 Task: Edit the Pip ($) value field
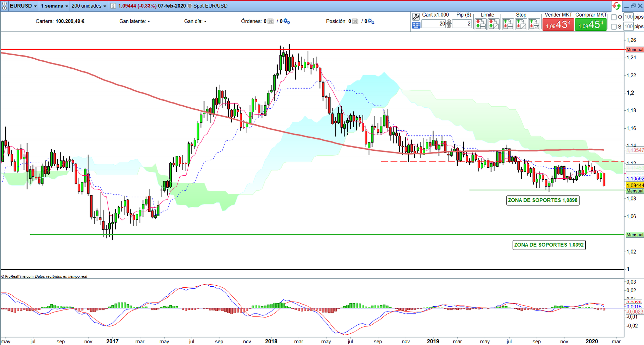pos(462,23)
